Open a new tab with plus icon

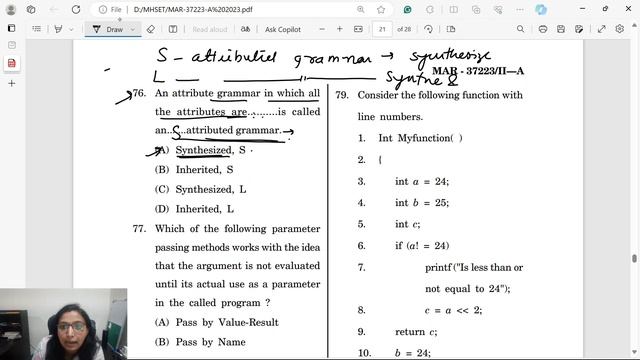pyautogui.click(x=11, y=83)
